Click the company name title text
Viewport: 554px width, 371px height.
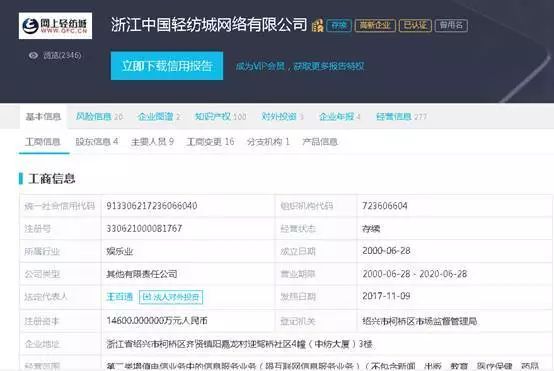[x=209, y=25]
